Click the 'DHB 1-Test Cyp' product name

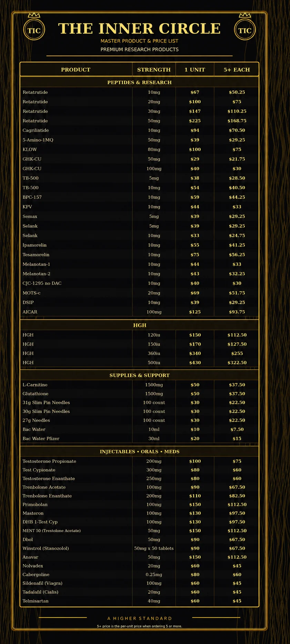(40, 522)
